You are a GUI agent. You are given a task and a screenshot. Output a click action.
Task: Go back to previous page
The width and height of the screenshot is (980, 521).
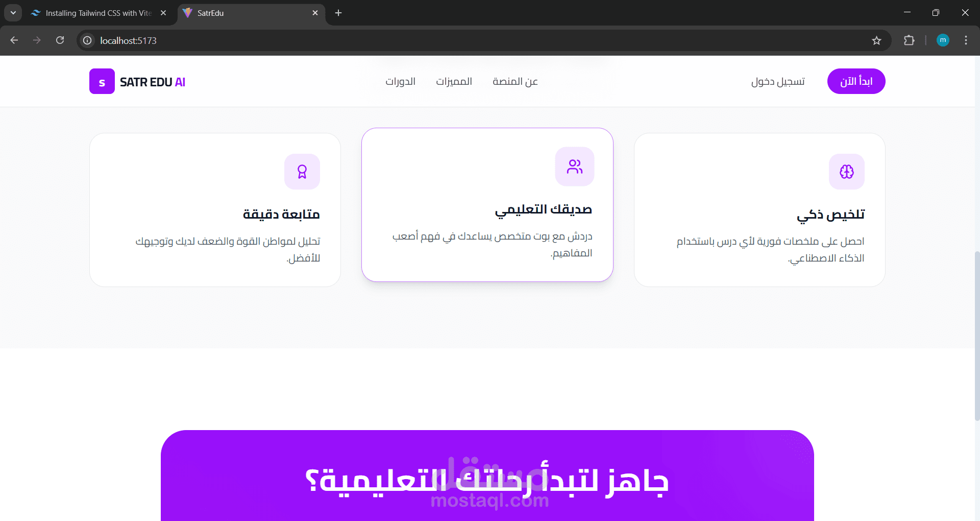coord(14,40)
